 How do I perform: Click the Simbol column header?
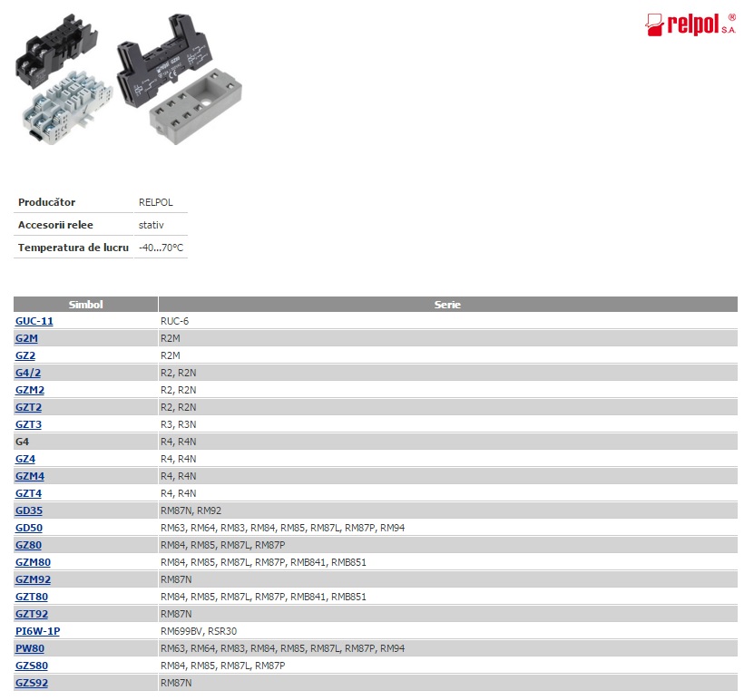(85, 304)
